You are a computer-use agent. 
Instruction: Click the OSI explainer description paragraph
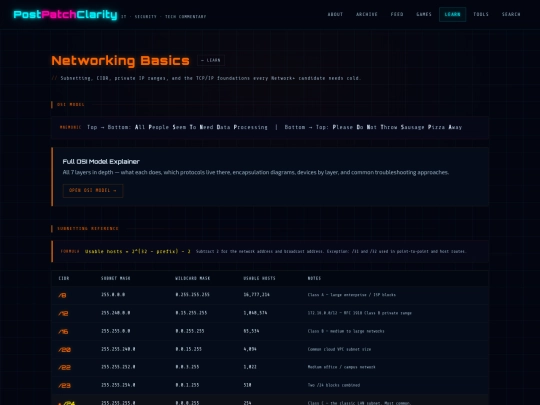coord(256,172)
